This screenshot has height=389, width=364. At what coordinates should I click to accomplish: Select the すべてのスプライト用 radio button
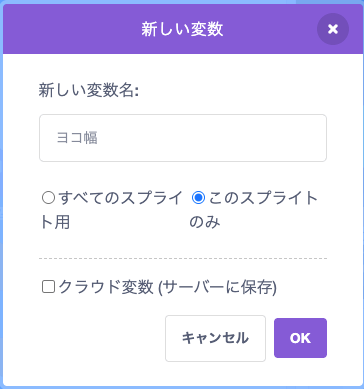coord(48,198)
